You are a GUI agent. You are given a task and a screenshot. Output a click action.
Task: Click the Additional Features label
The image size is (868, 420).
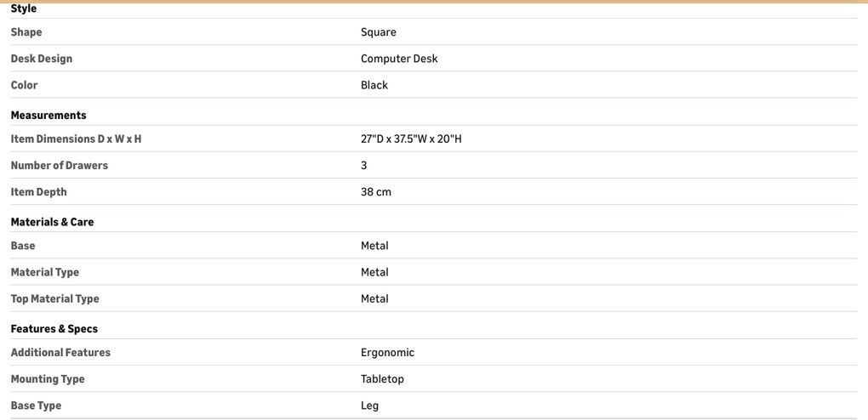(x=60, y=352)
